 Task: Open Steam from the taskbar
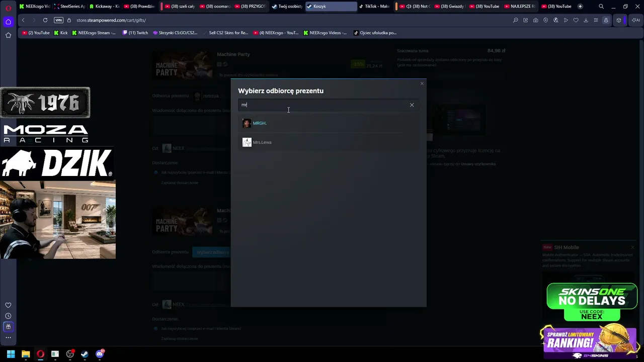85,354
